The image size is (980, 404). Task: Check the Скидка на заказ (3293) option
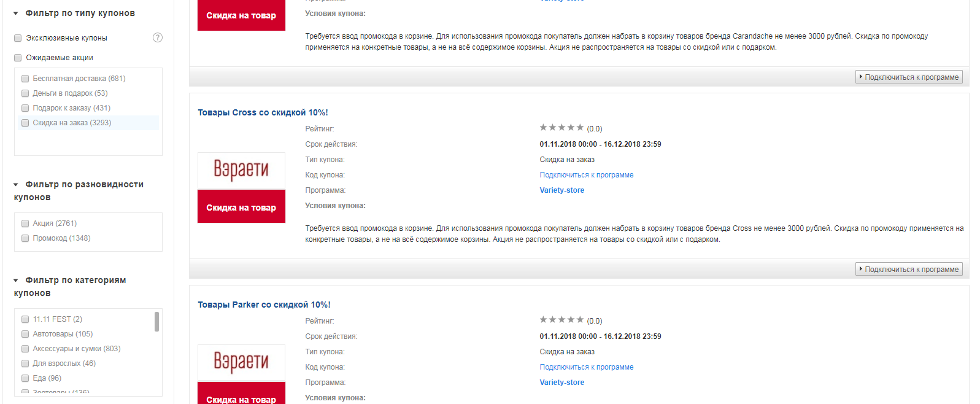coord(25,123)
